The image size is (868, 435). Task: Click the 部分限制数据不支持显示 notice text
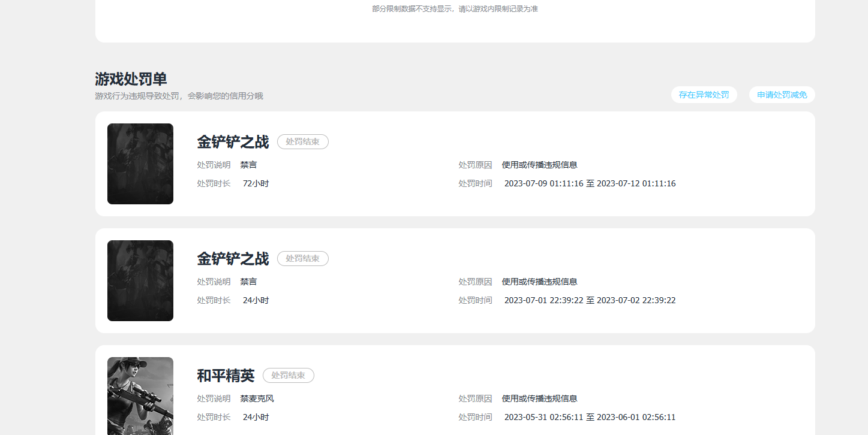pyautogui.click(x=455, y=9)
